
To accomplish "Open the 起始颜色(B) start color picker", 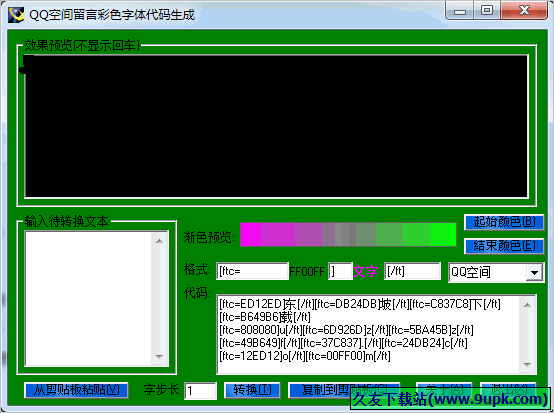I will (504, 222).
